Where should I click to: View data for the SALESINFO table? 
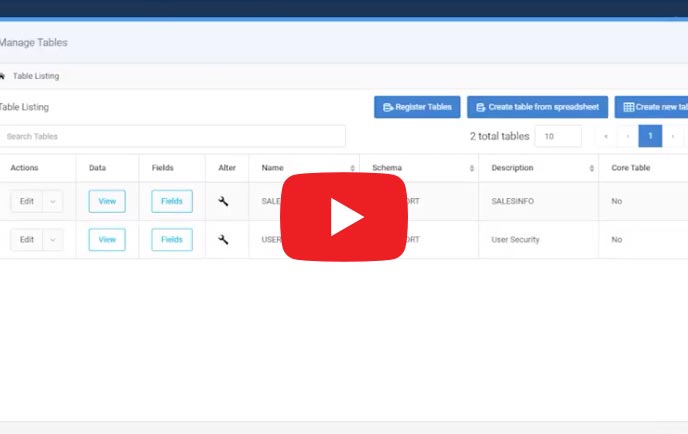[x=107, y=201]
